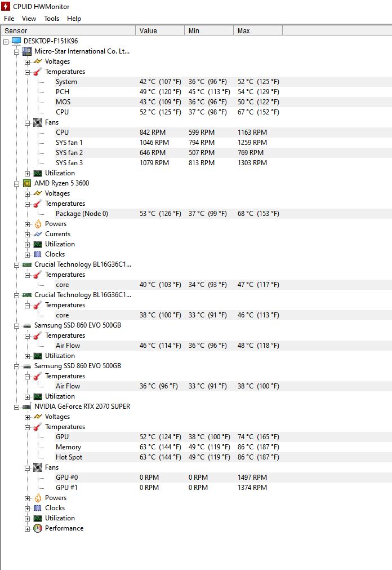Expand the motherboard Voltages node
Screen dimensions: 392x570
(x=27, y=62)
